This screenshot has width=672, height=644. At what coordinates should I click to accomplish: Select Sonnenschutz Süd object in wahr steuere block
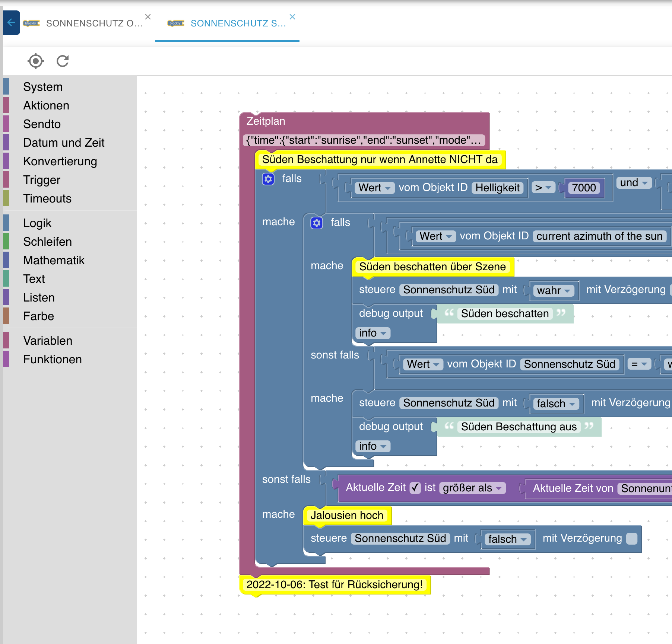(449, 290)
